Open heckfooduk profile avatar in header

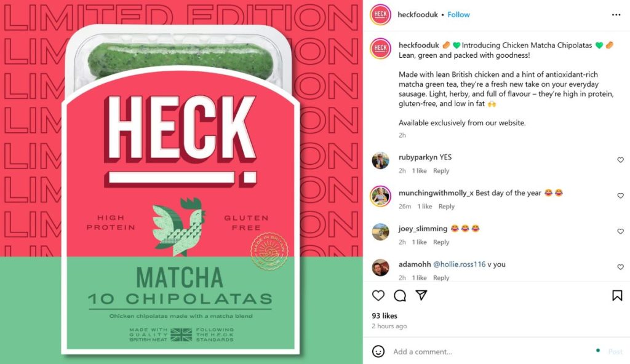380,15
